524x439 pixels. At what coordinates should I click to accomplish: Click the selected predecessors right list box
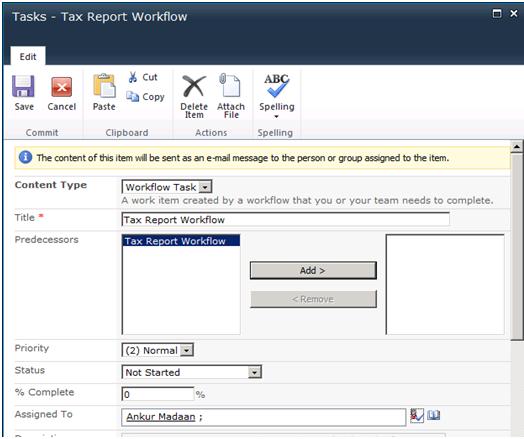445,284
